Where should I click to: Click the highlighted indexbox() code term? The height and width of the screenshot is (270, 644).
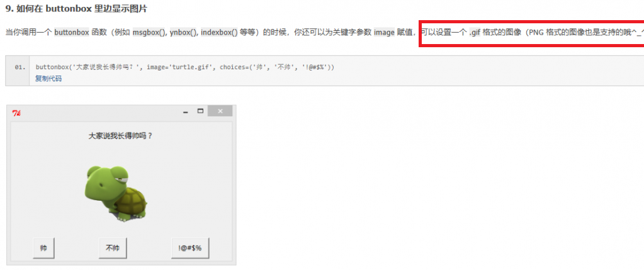click(x=219, y=33)
